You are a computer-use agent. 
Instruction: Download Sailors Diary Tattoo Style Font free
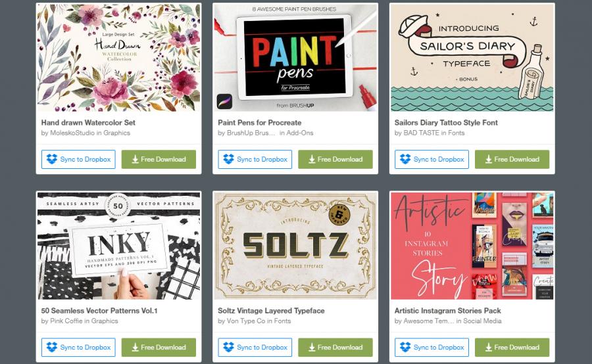pyautogui.click(x=512, y=159)
